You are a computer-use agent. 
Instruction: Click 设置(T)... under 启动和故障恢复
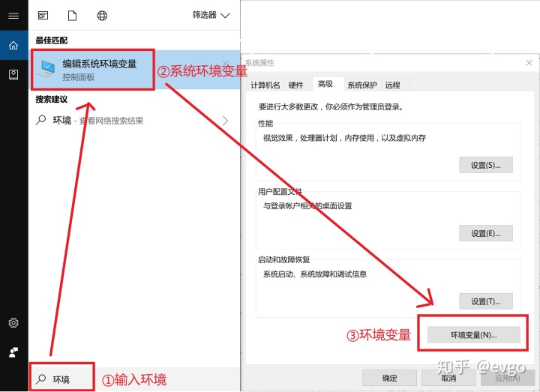click(485, 301)
